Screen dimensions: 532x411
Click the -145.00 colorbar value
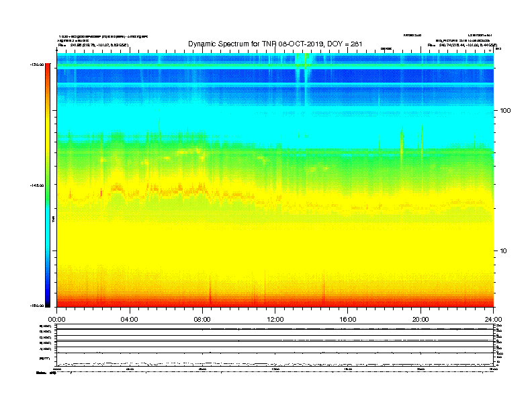click(37, 185)
